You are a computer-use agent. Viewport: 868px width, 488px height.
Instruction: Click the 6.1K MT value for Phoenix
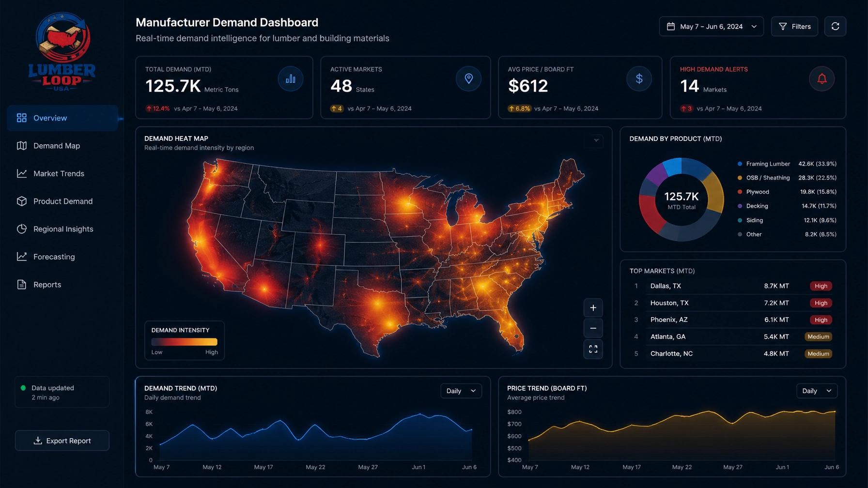[x=776, y=320]
